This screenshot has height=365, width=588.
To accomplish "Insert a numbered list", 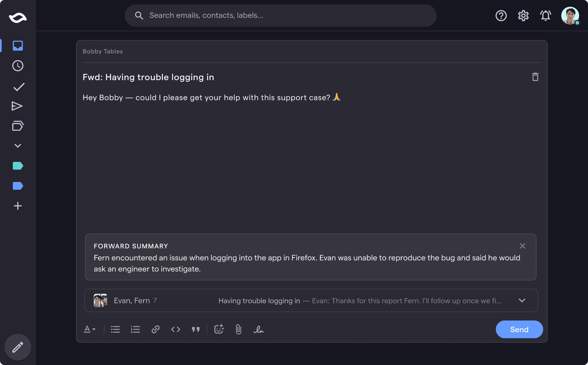I will pyautogui.click(x=135, y=330).
